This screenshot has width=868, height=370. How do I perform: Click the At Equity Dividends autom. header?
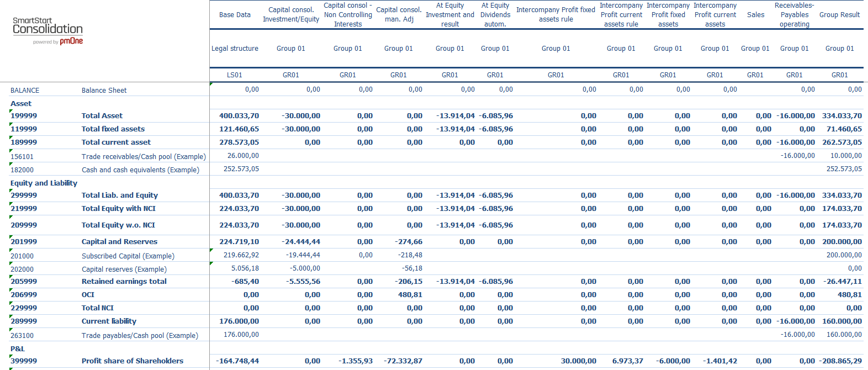click(x=495, y=15)
